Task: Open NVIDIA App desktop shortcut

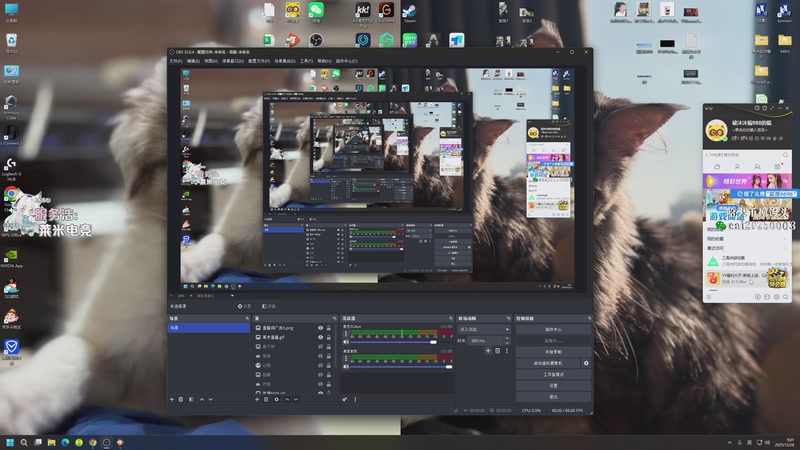Action: (11, 258)
